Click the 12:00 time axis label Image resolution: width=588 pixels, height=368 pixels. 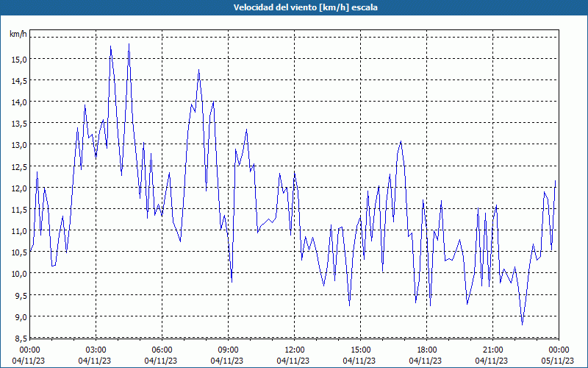[x=294, y=350]
